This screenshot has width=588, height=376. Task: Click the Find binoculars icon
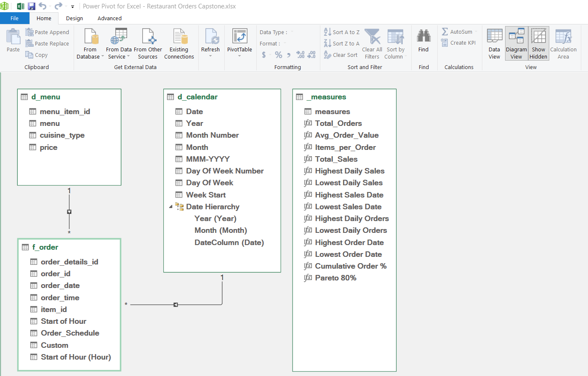[x=423, y=36]
